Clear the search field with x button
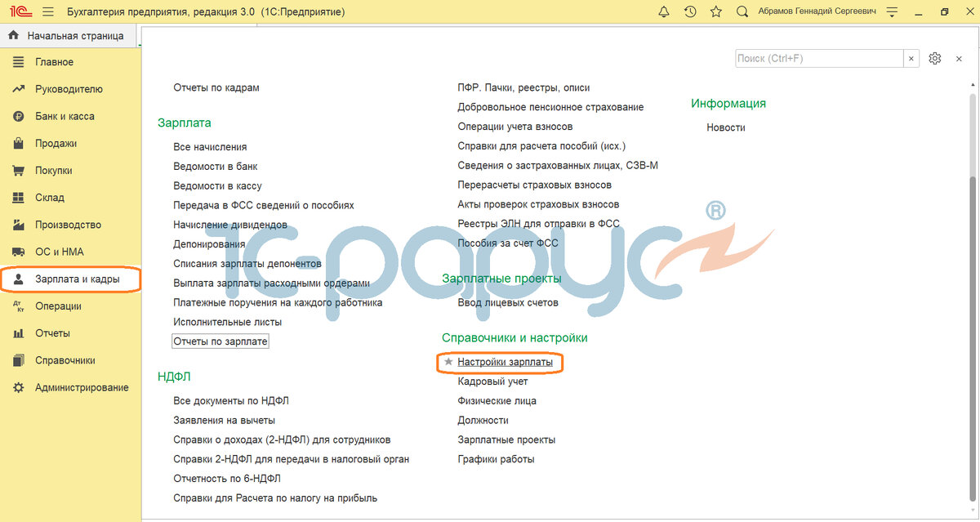This screenshot has width=980, height=522. point(911,59)
